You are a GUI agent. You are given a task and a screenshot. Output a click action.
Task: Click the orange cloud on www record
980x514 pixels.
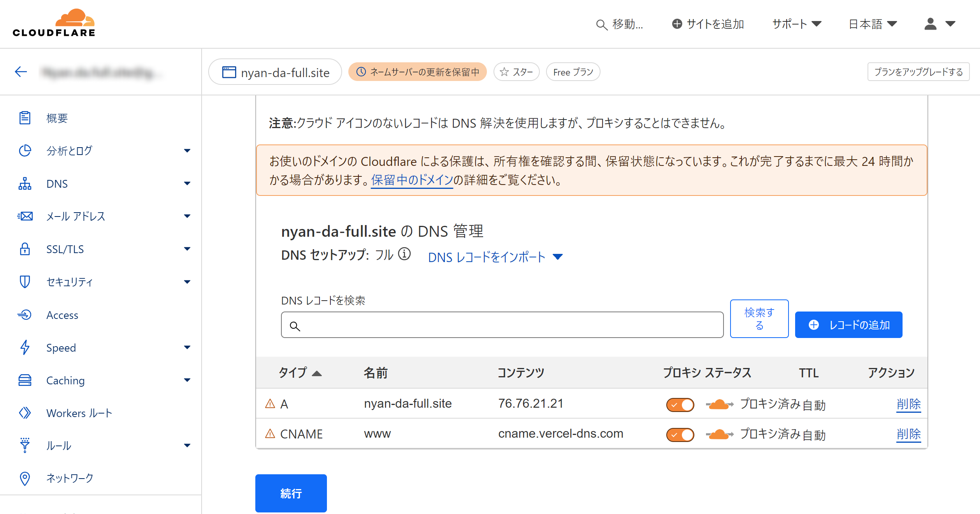coord(720,435)
